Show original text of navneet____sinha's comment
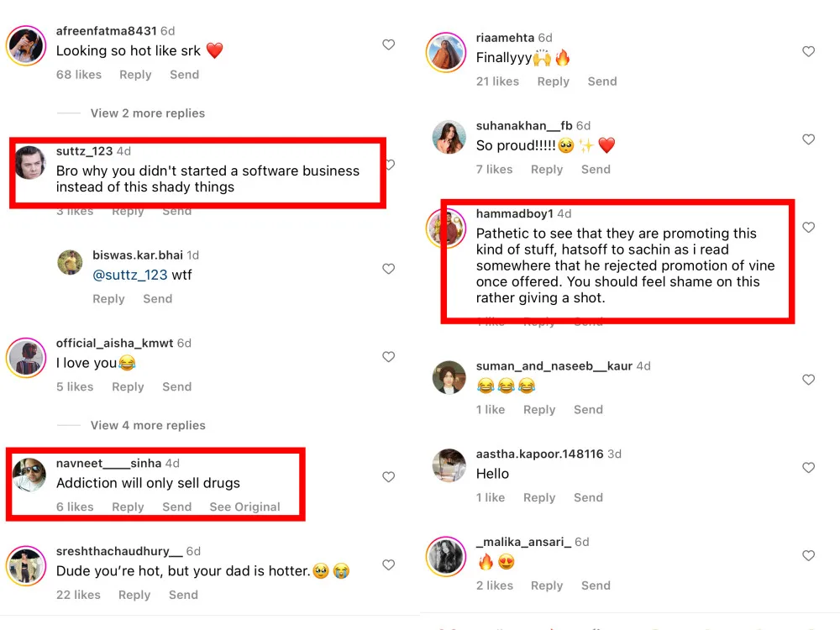 coord(244,507)
